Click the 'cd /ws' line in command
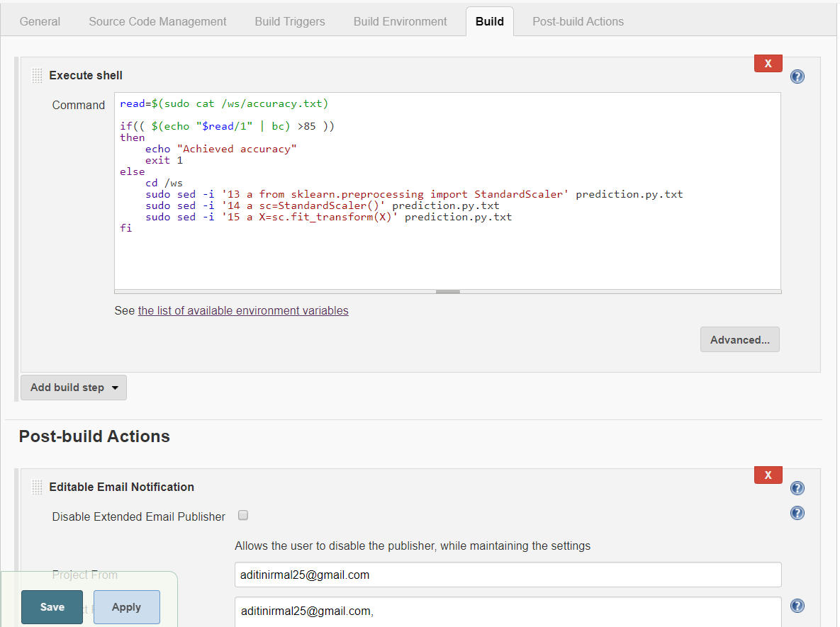 [x=164, y=183]
